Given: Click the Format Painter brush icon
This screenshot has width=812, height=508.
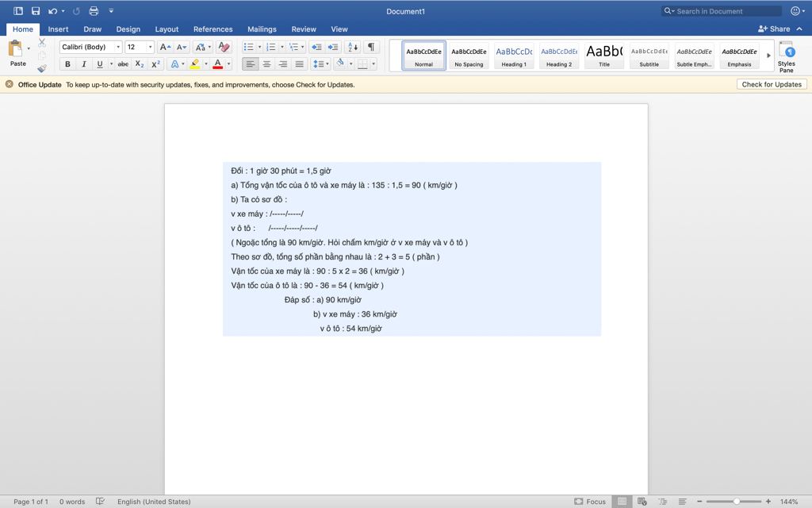Looking at the screenshot, I should click(42, 68).
